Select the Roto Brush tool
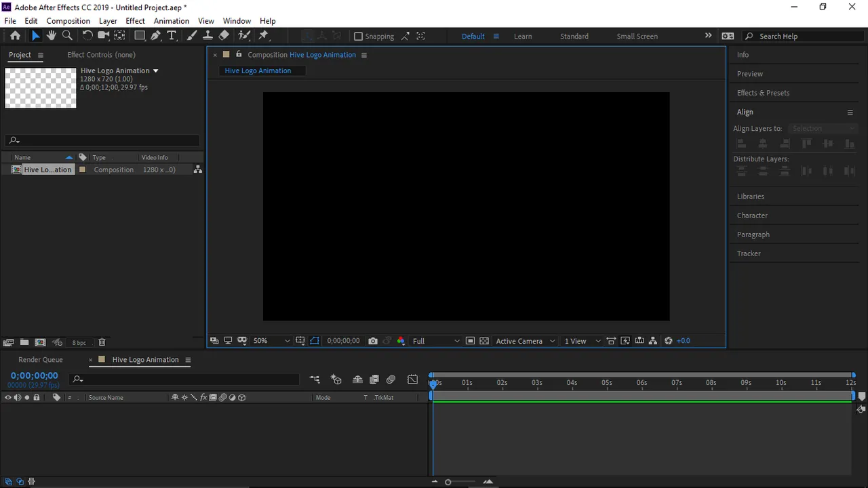This screenshot has width=868, height=488. click(x=244, y=36)
